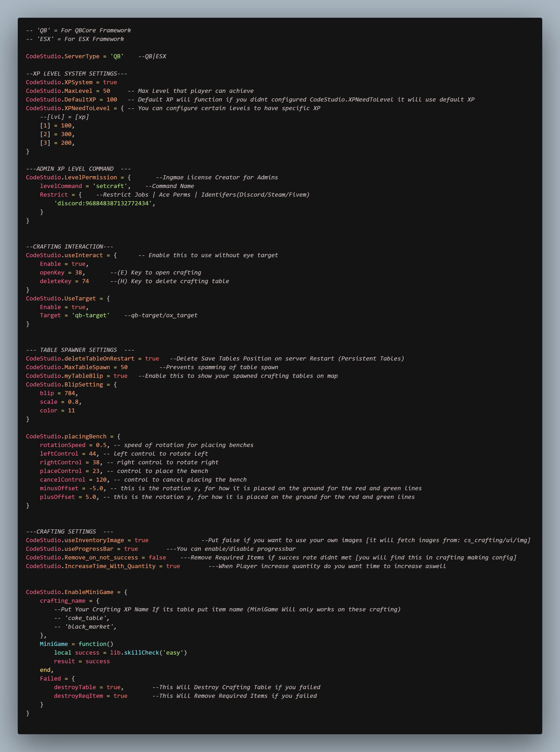Click the blip value 784
560x752 pixels.
click(x=69, y=393)
